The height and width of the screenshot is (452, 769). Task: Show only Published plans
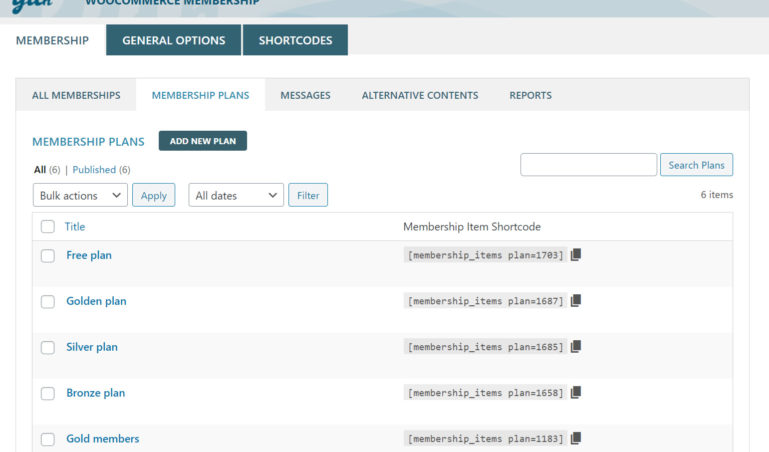(x=94, y=170)
